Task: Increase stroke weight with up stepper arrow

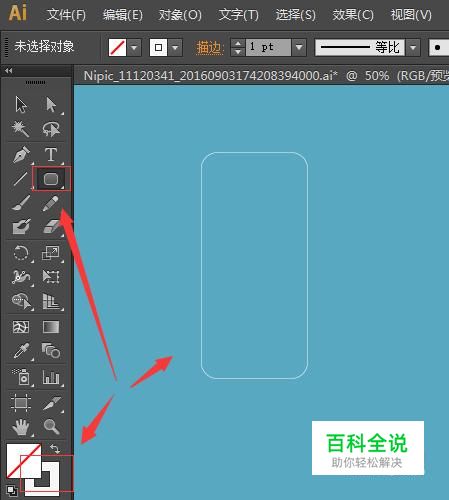Action: tap(238, 43)
